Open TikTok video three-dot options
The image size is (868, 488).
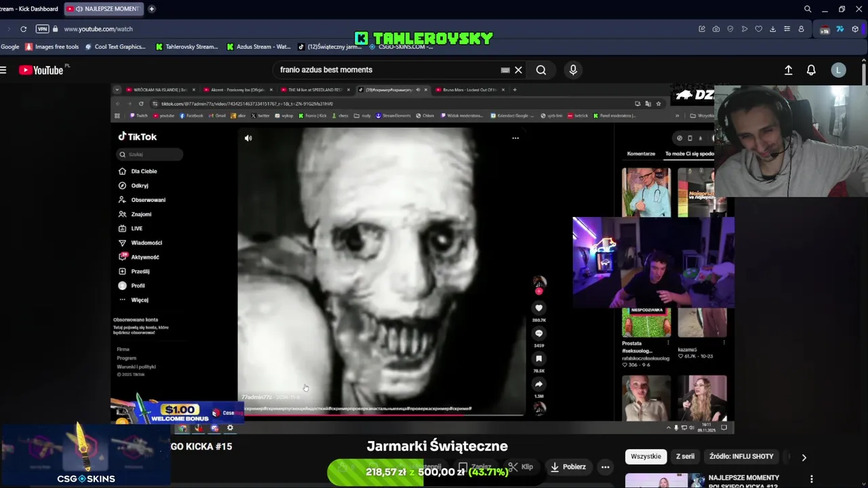tap(515, 138)
